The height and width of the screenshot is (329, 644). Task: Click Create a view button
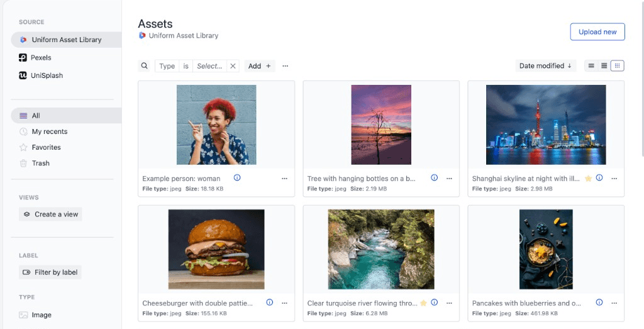coord(50,214)
